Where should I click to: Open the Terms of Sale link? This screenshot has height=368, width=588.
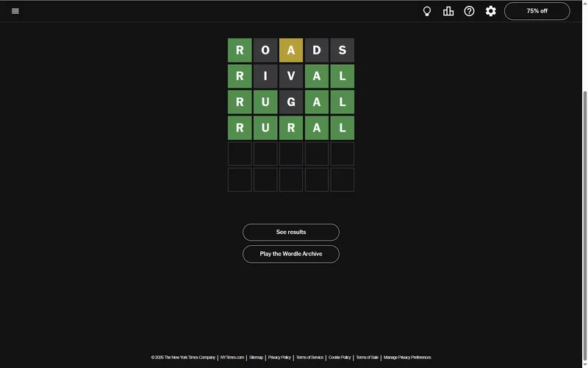click(367, 358)
